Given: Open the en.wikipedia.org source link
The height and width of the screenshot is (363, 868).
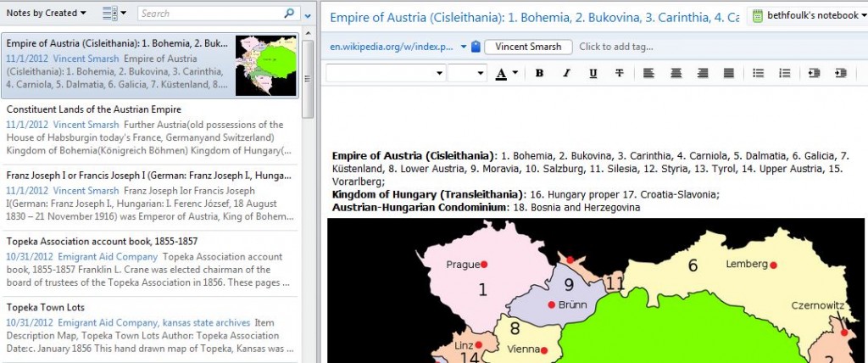Looking at the screenshot, I should coord(392,47).
